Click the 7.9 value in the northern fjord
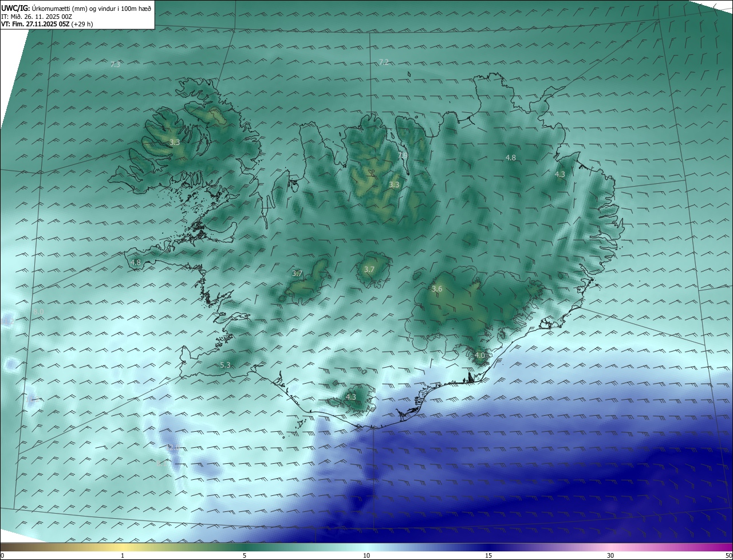 (x=403, y=155)
